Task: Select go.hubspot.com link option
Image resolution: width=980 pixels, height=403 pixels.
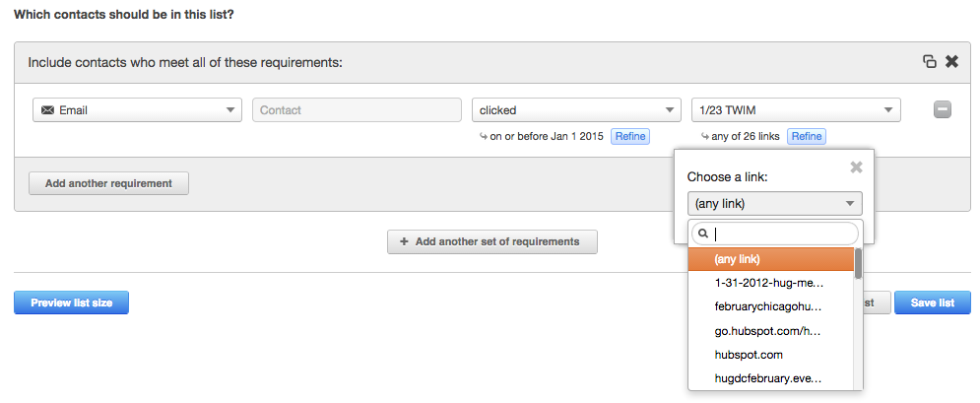Action: point(770,330)
